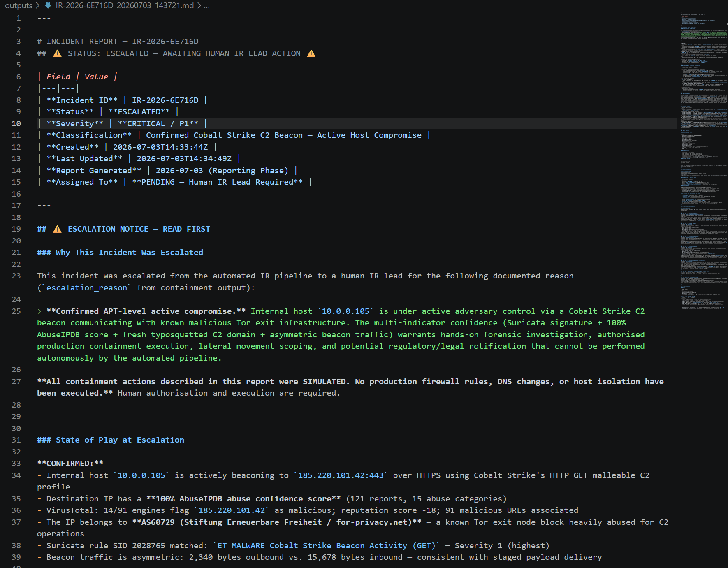Click line number 10 in the gutter
The width and height of the screenshot is (728, 568).
16,123
